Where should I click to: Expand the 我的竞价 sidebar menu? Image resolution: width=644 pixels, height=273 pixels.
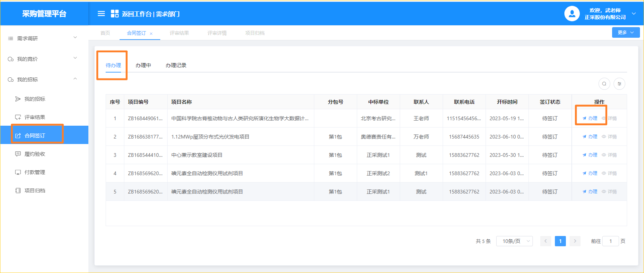[x=42, y=59]
